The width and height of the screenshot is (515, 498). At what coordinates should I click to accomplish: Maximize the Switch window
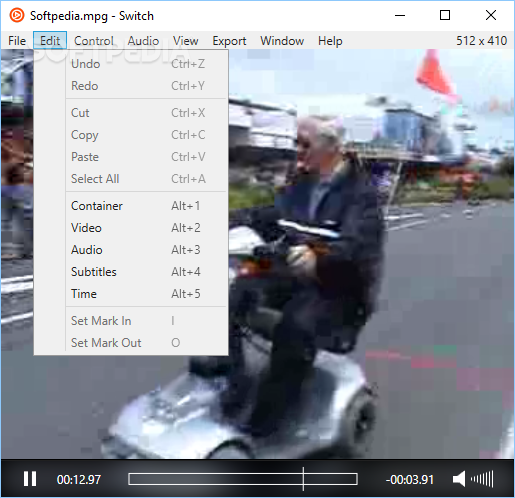pos(445,15)
